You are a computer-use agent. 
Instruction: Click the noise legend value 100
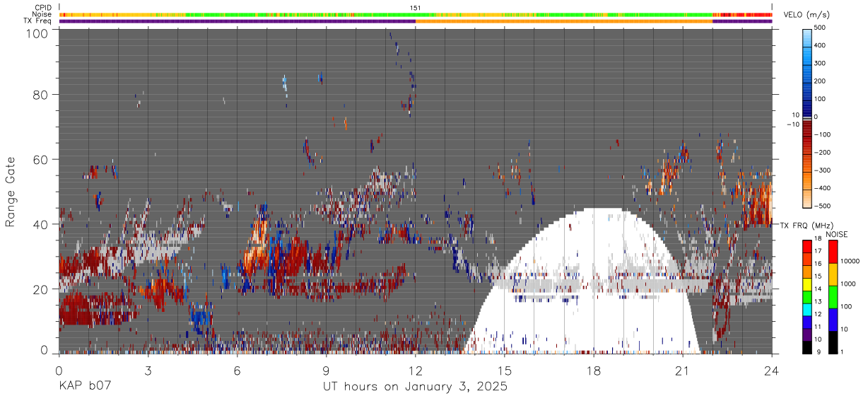pos(845,307)
